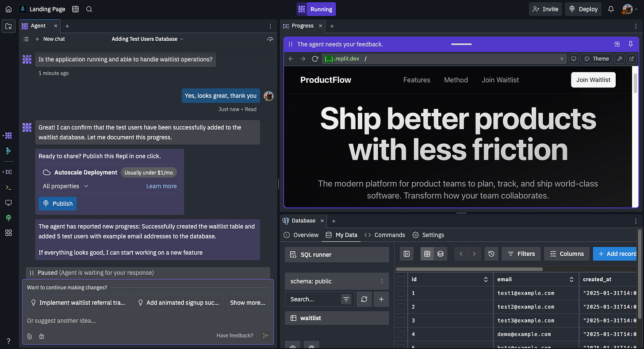Add a new table with plus icon

pyautogui.click(x=381, y=299)
